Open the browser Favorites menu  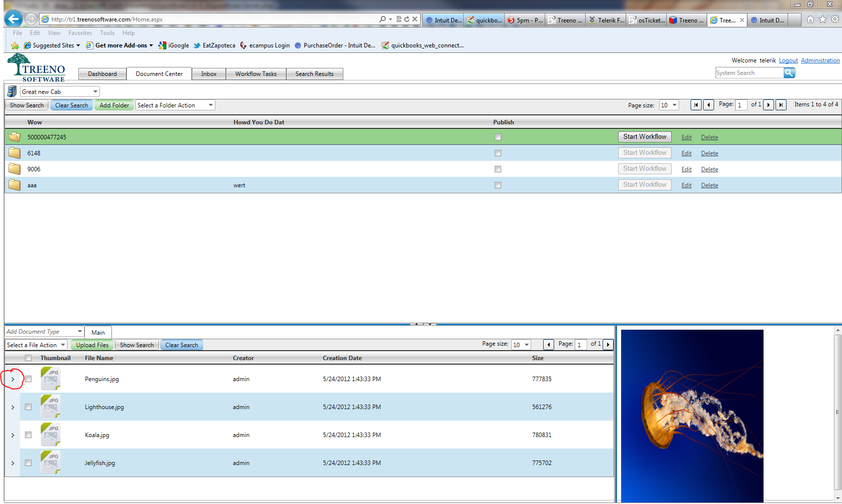[x=80, y=33]
